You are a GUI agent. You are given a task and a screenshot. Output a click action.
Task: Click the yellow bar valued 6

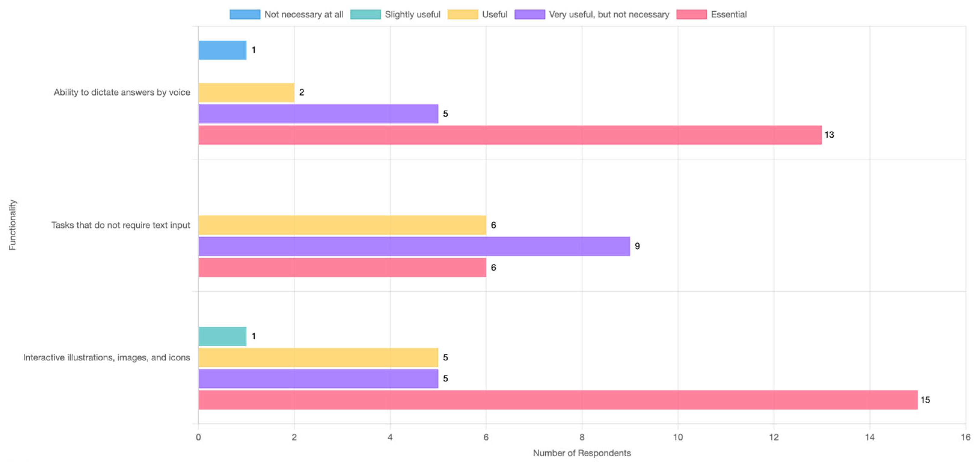342,225
